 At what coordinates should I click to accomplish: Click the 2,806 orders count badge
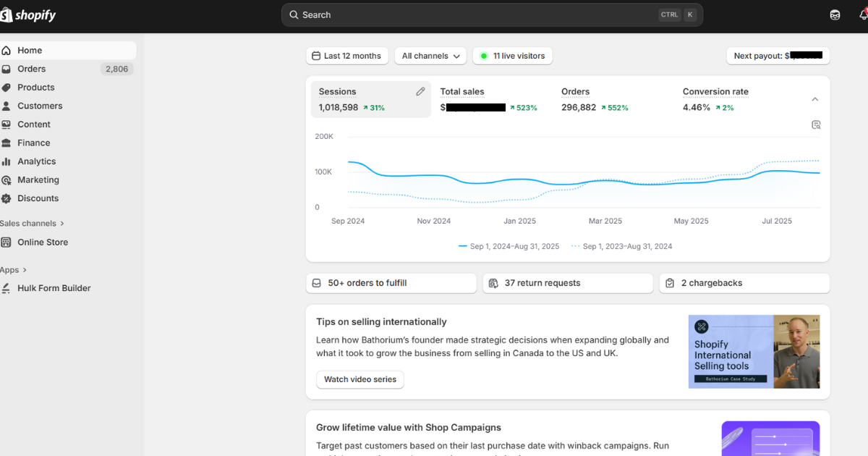116,69
